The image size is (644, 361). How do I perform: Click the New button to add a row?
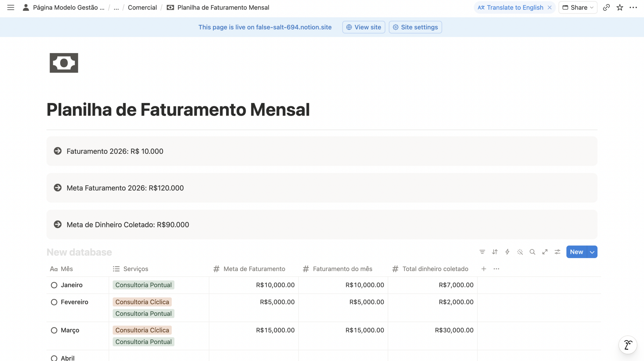576,252
